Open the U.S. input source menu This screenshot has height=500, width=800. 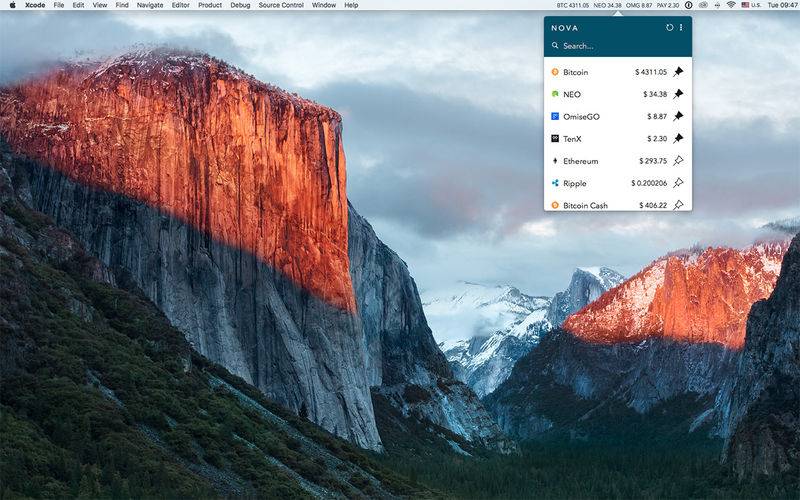click(x=751, y=5)
